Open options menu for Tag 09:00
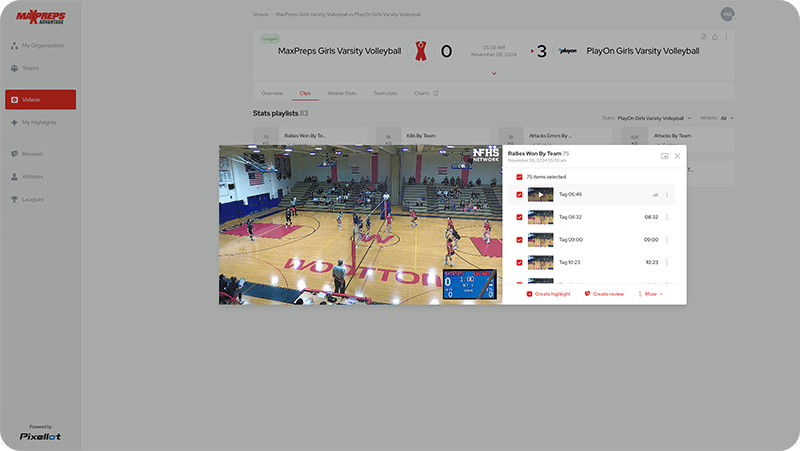This screenshot has width=800, height=451. tap(667, 240)
